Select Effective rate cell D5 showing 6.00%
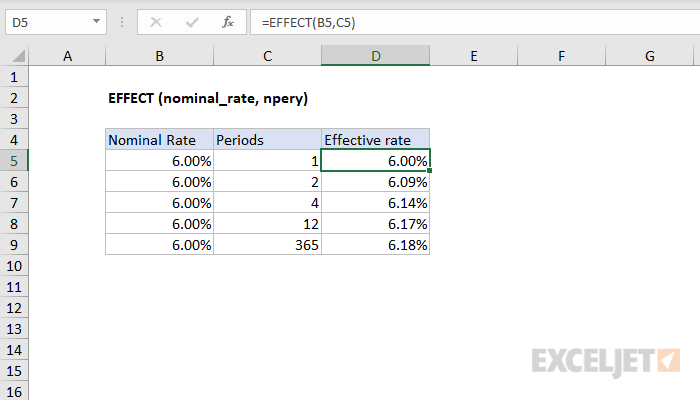The height and width of the screenshot is (400, 700). click(x=375, y=161)
